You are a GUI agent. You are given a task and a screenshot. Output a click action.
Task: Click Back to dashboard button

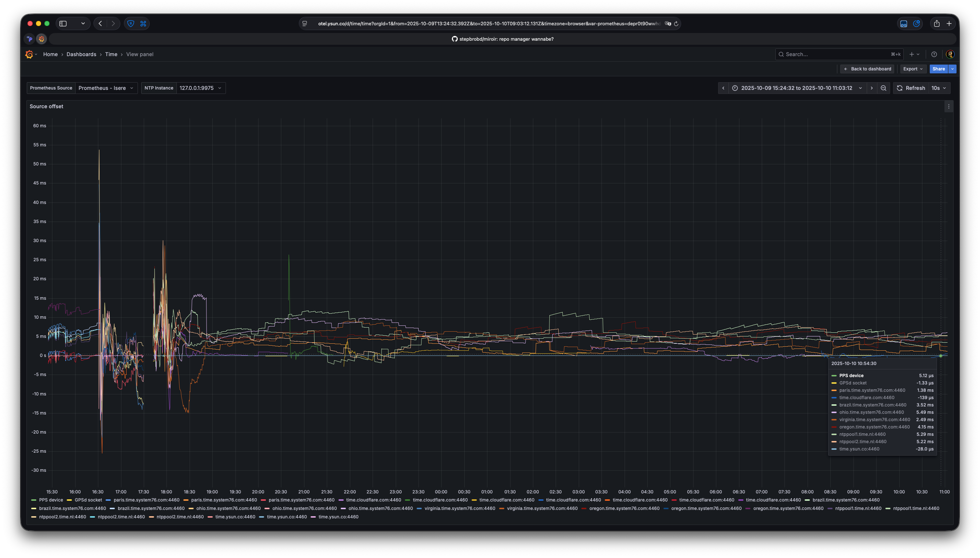click(867, 69)
